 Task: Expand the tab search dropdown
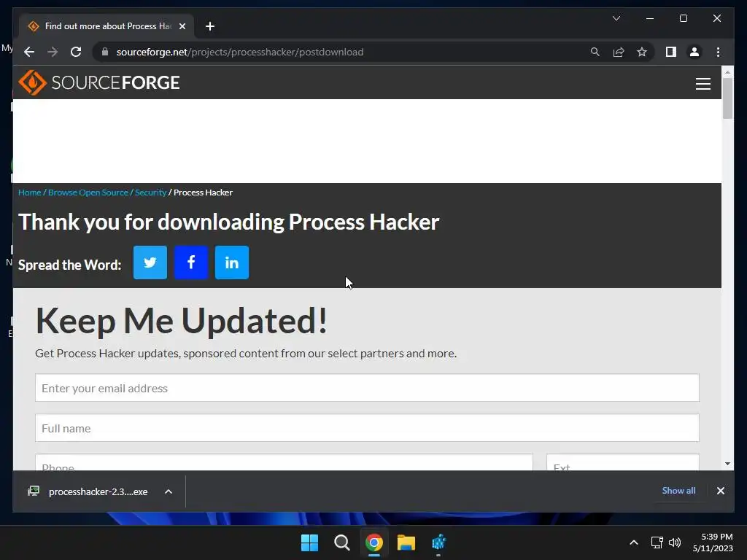pos(616,18)
